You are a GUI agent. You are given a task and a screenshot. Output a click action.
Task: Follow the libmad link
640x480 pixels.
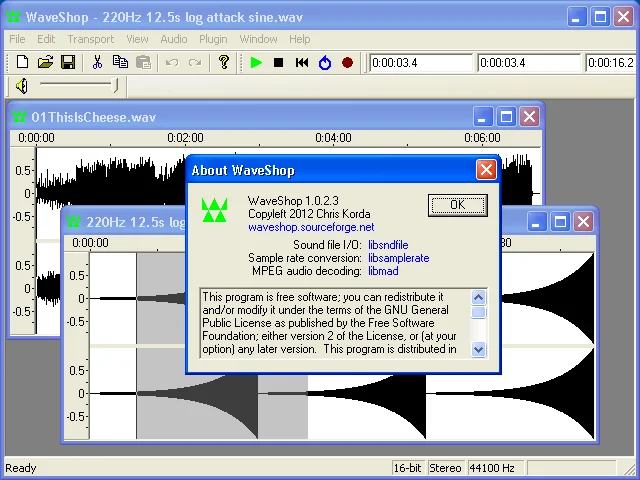click(383, 271)
